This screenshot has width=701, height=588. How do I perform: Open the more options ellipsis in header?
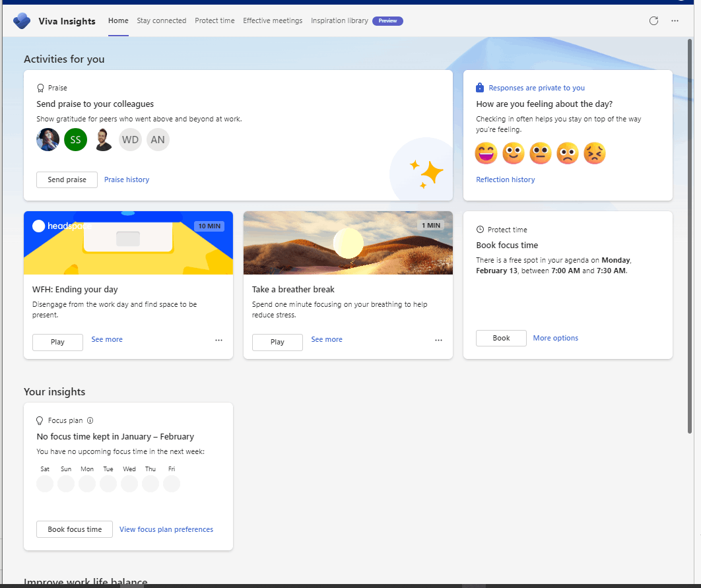tap(675, 21)
